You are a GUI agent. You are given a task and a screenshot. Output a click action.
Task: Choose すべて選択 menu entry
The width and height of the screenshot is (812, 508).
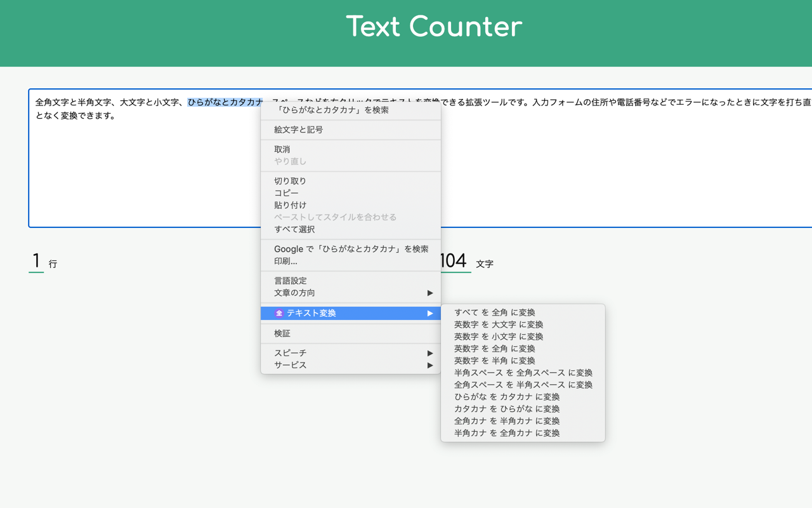point(351,229)
